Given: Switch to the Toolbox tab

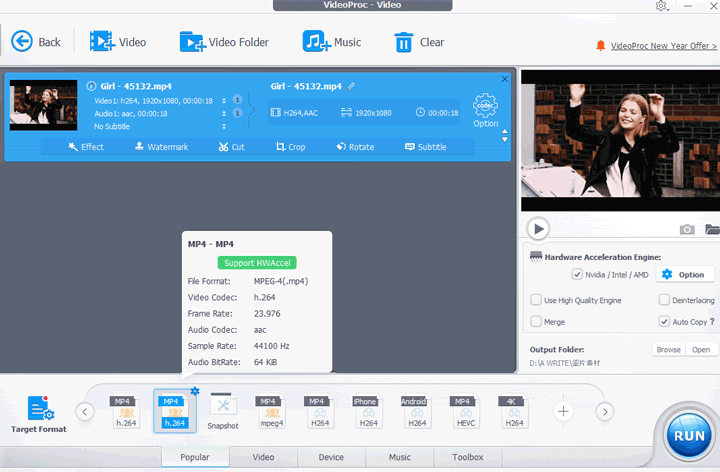Looking at the screenshot, I should coord(467,457).
